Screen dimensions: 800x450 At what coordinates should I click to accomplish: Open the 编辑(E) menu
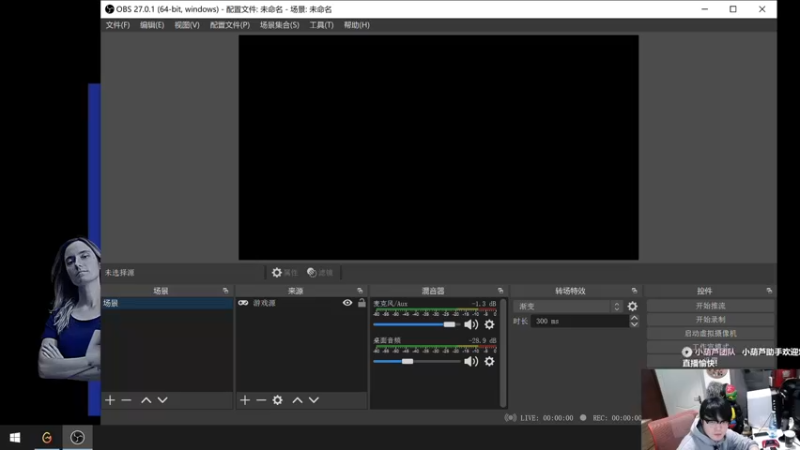(x=152, y=25)
